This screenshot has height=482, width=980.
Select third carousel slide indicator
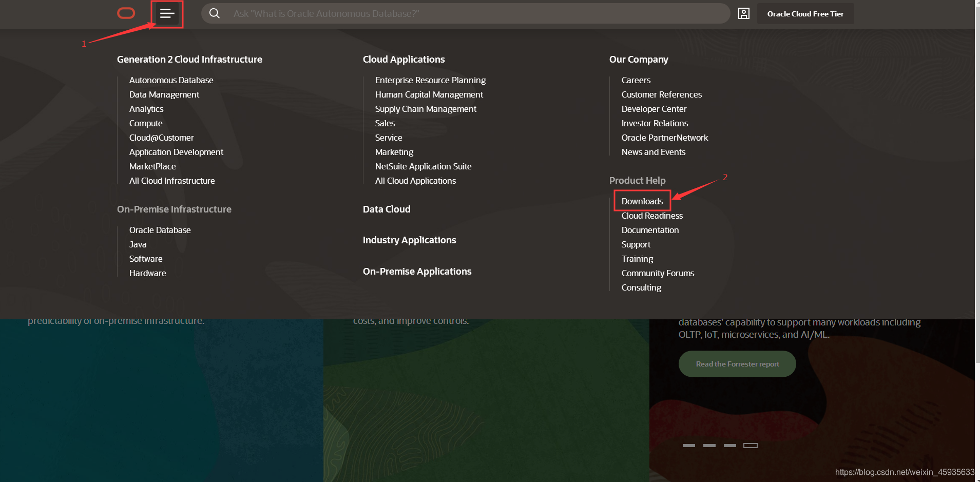[730, 446]
